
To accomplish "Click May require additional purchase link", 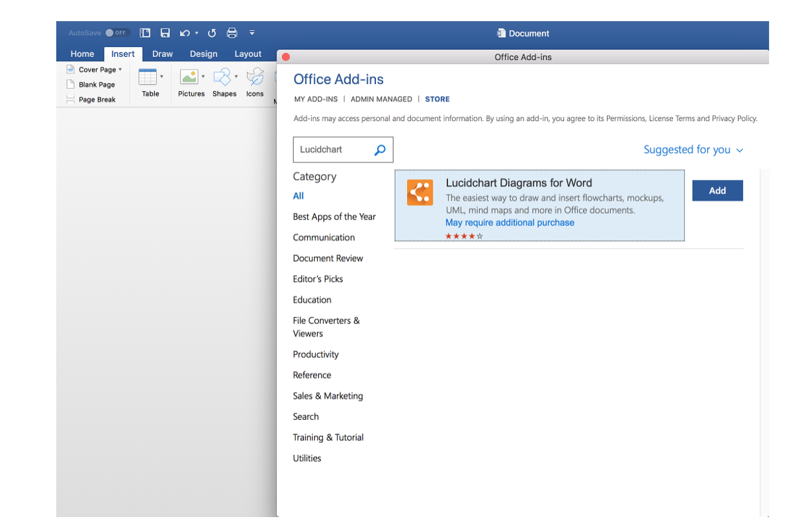I will tap(510, 223).
